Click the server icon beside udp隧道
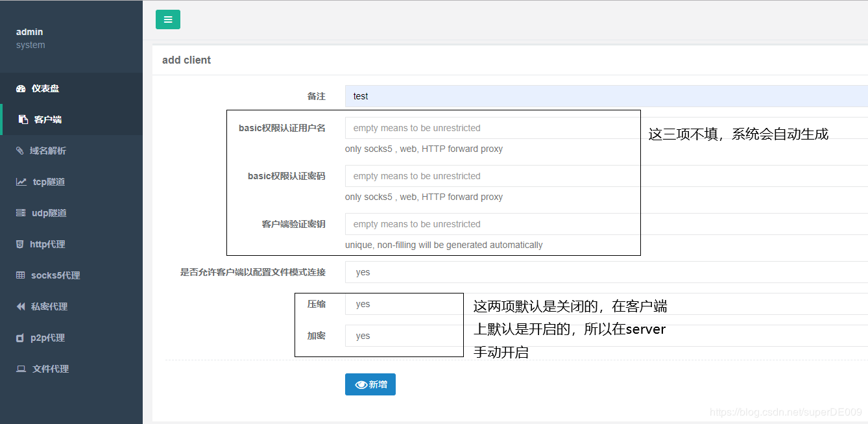This screenshot has width=868, height=424. [x=21, y=213]
